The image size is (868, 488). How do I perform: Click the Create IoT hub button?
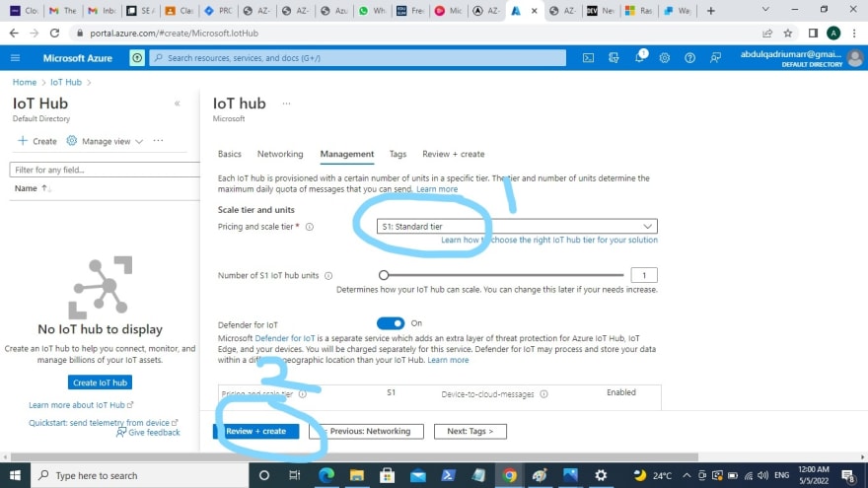point(101,383)
